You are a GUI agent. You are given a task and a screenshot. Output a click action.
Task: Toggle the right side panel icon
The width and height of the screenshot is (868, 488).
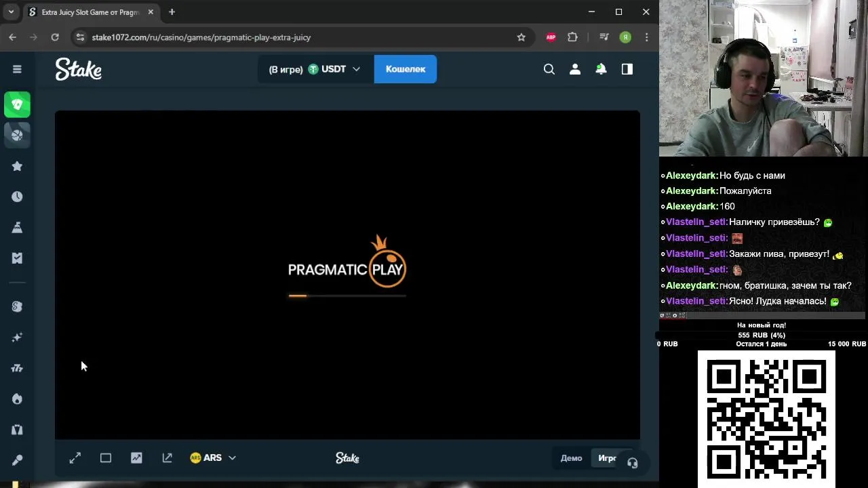pyautogui.click(x=627, y=69)
